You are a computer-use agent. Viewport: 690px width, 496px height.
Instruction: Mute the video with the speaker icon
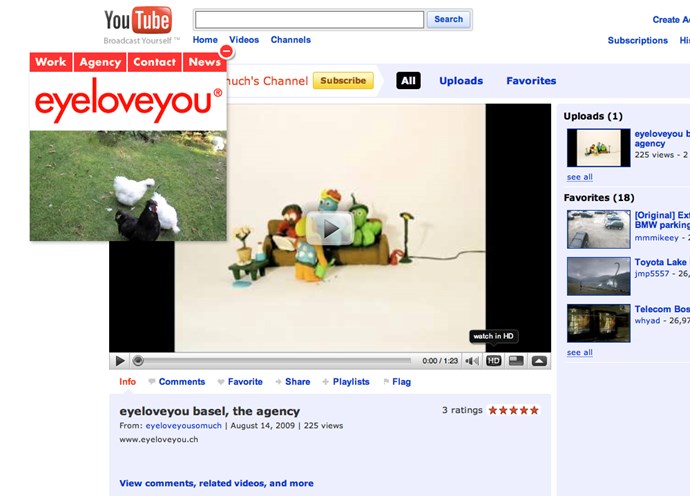(472, 361)
